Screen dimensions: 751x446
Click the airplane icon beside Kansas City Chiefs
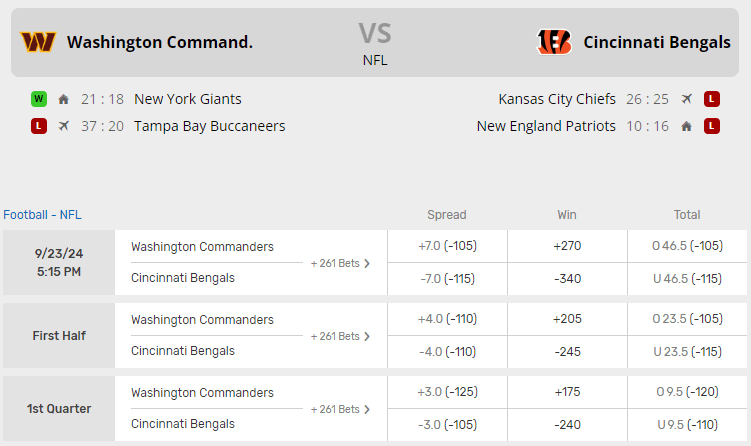[x=686, y=99]
